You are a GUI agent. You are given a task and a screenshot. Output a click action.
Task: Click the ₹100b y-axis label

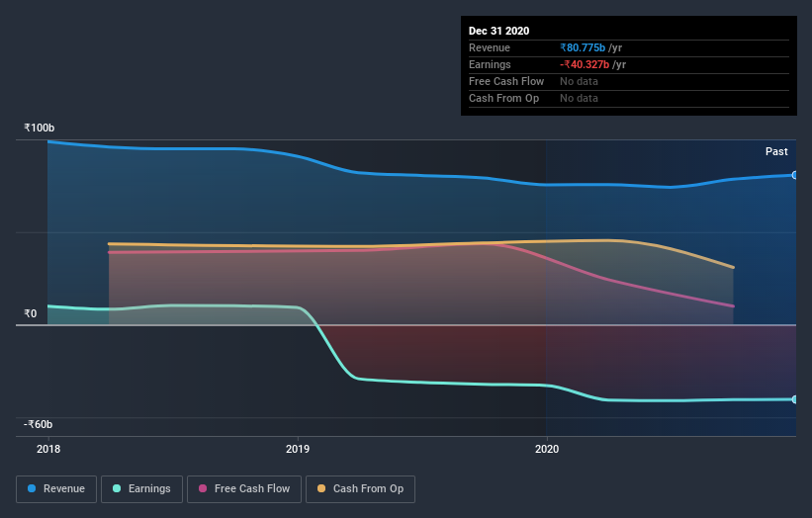coord(39,128)
